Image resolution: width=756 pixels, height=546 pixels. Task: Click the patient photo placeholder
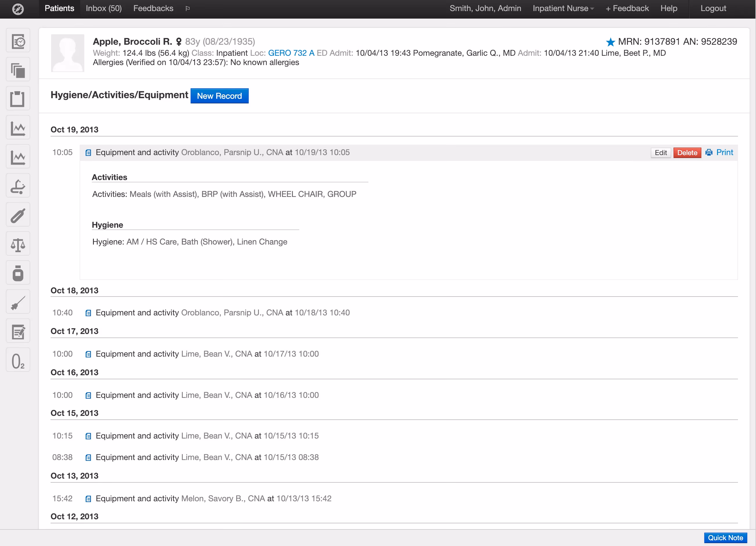68,53
